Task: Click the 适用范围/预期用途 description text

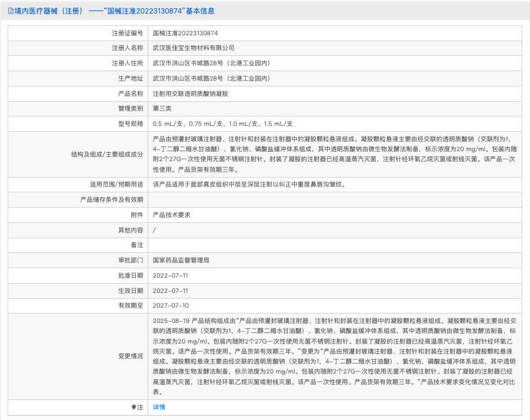Action: click(x=248, y=184)
